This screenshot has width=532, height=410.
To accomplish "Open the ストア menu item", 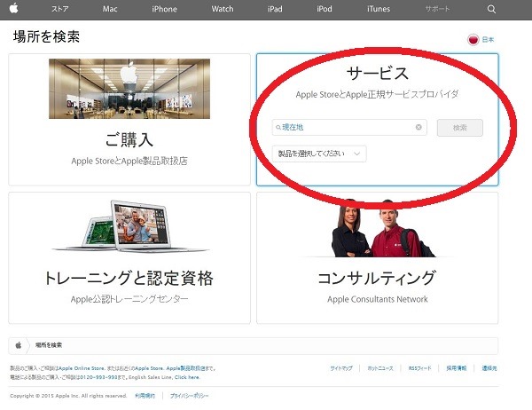I will point(60,9).
